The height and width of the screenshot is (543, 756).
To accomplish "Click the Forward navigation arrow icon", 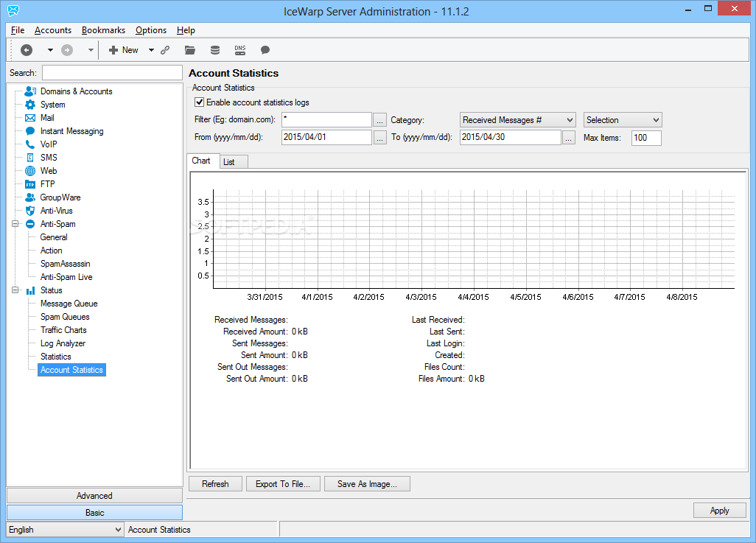I will [x=67, y=50].
